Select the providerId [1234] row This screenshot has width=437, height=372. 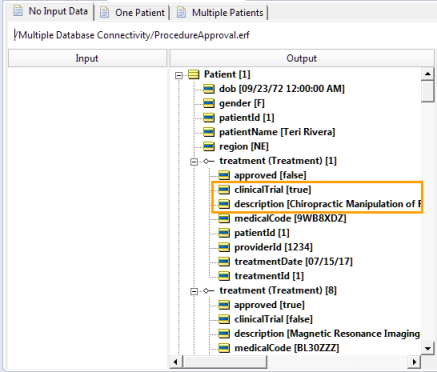pyautogui.click(x=273, y=247)
